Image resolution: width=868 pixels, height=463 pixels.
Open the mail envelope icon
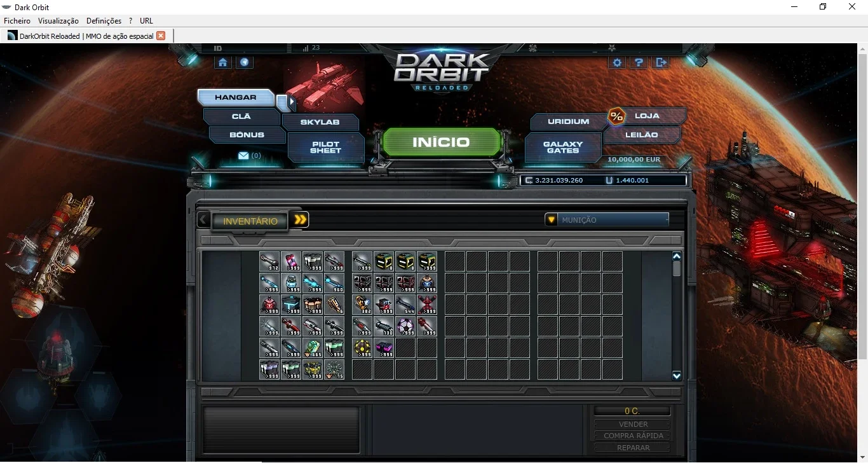243,155
